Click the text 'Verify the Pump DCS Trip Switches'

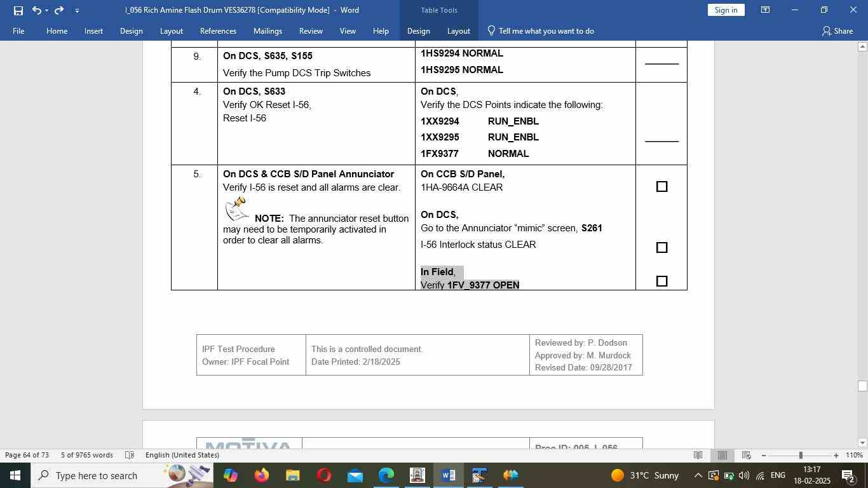click(x=297, y=73)
